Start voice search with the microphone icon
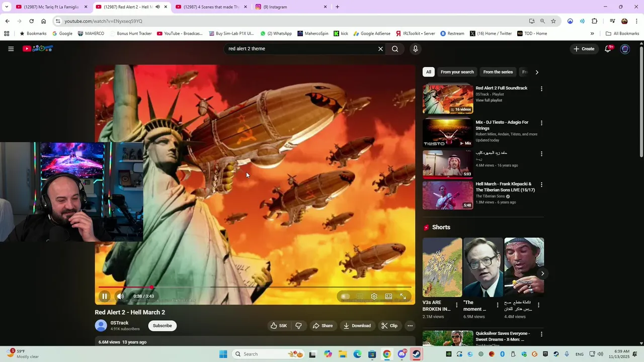 [415, 49]
